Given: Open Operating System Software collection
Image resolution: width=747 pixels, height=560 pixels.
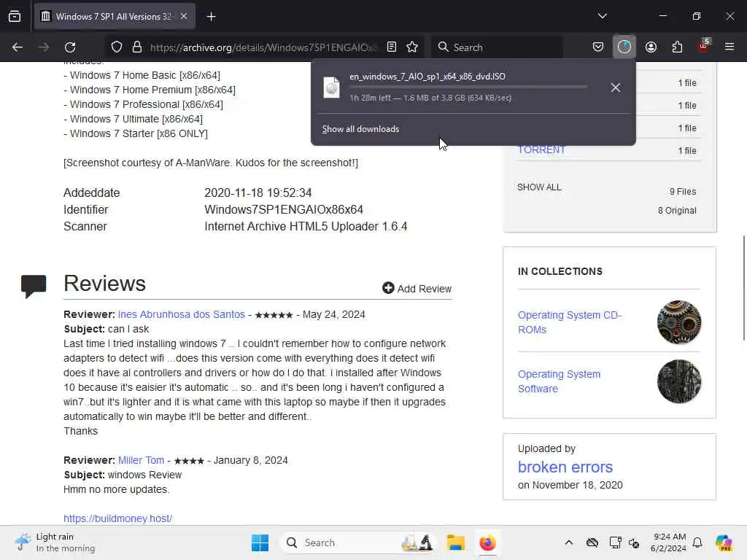Looking at the screenshot, I should coord(560,381).
